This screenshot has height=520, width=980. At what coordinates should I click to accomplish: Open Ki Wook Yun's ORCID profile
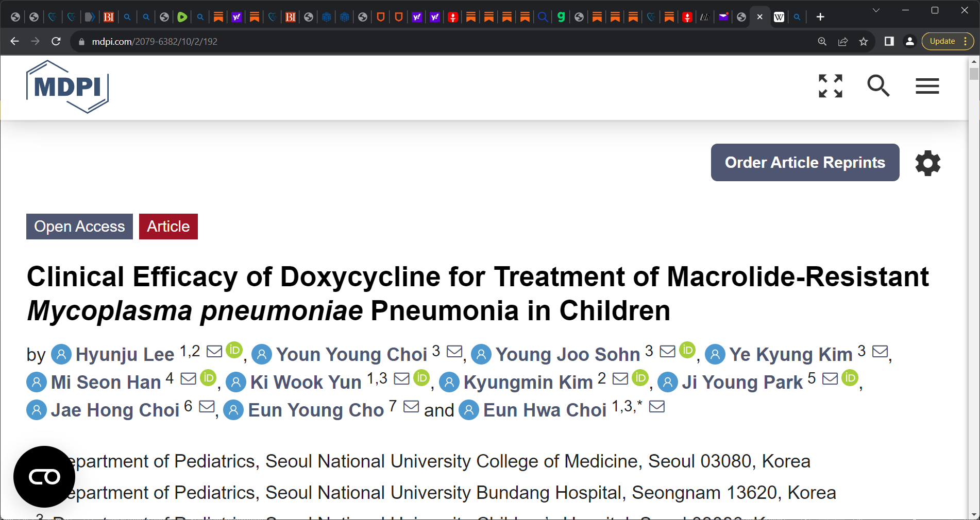pos(421,378)
